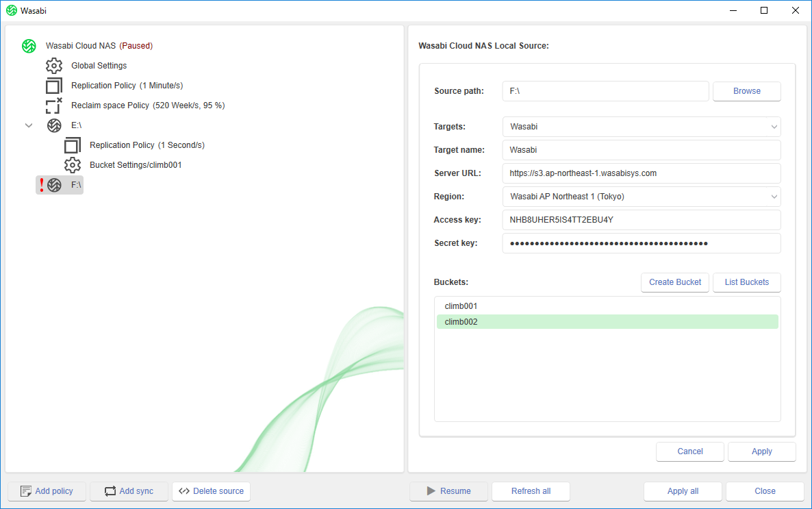The height and width of the screenshot is (509, 812).
Task: Apply the local source settings
Action: coord(762,451)
